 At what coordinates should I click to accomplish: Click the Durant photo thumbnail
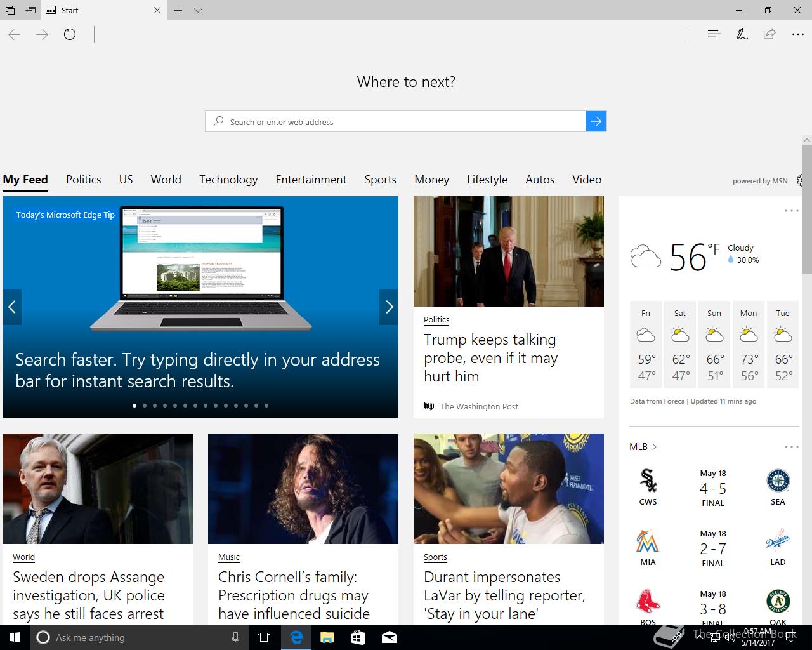(509, 489)
